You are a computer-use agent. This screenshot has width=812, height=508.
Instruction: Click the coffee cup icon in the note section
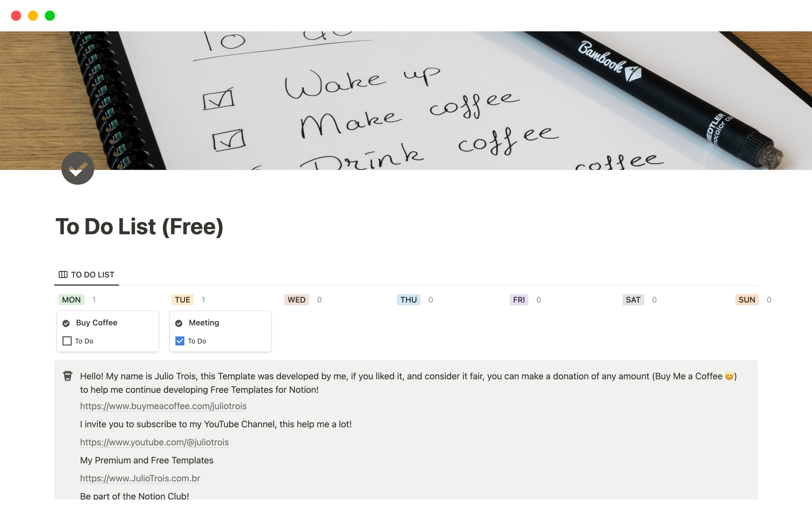pyautogui.click(x=68, y=375)
